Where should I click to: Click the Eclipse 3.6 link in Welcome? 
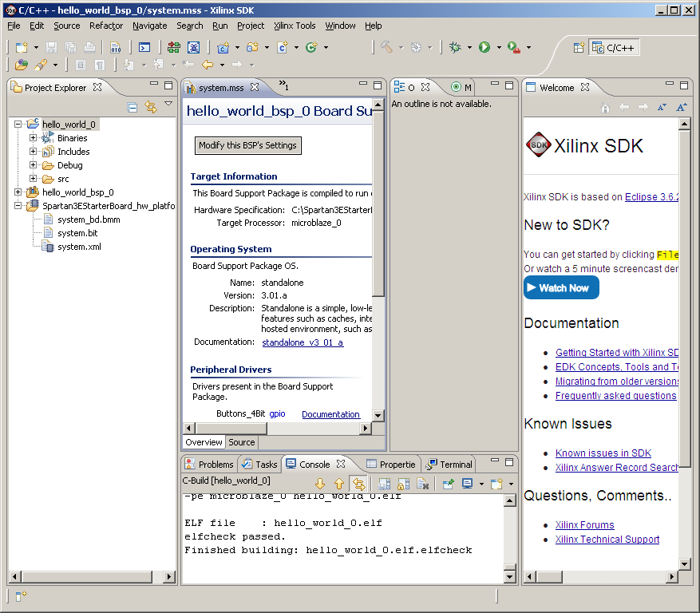coord(652,197)
